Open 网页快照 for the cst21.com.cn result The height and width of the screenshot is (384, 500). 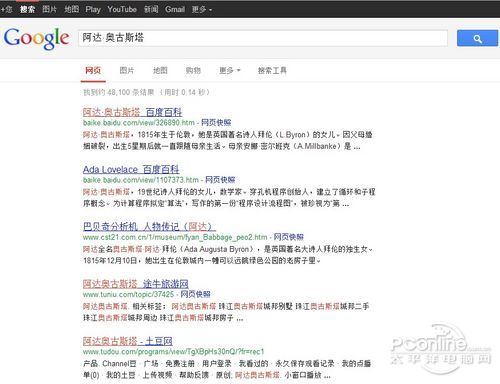pos(289,237)
